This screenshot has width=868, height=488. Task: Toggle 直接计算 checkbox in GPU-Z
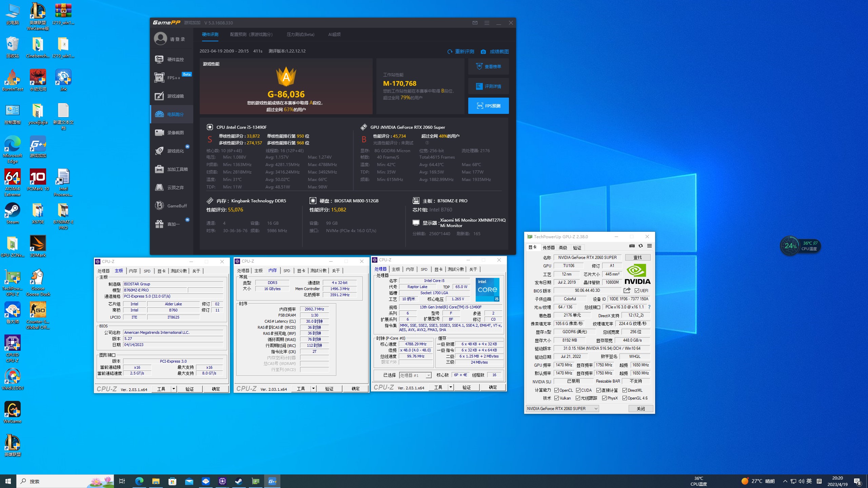598,390
